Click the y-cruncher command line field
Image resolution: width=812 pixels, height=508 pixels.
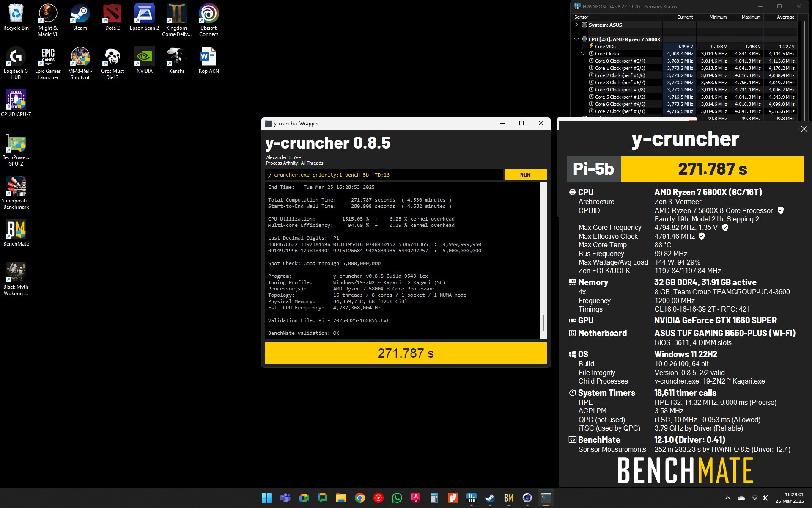pyautogui.click(x=384, y=175)
